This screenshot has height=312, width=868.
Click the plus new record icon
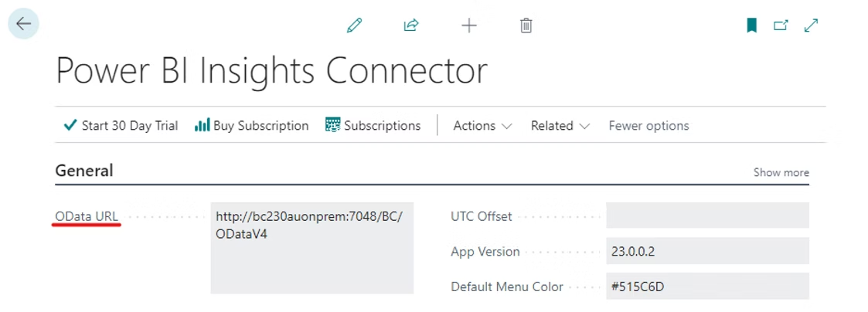coord(469,25)
